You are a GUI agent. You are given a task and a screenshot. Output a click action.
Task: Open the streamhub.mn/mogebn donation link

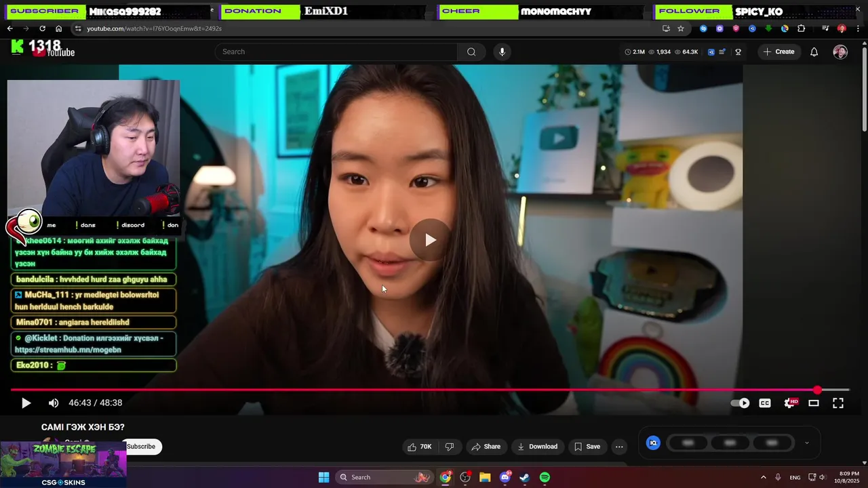pyautogui.click(x=67, y=350)
